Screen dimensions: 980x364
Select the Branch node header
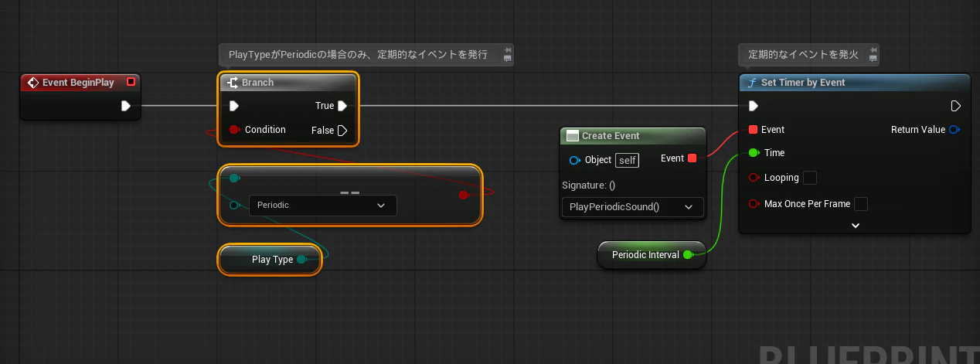click(x=289, y=82)
